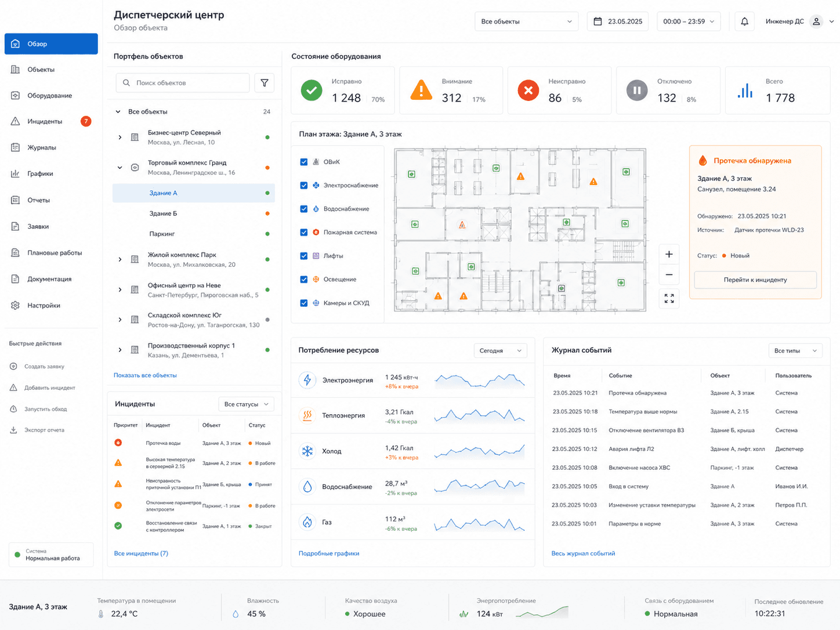Click the Поиск объектов search field
The width and height of the screenshot is (840, 630).
pos(183,83)
